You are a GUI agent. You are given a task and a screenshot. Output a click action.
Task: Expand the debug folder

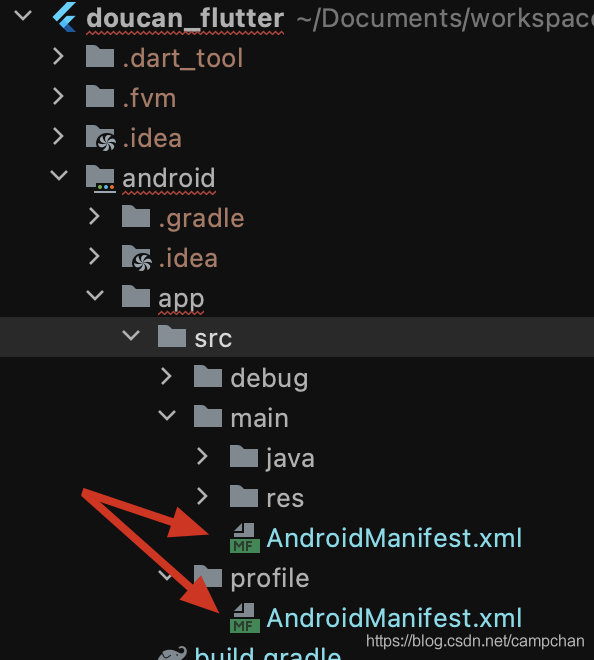(167, 377)
